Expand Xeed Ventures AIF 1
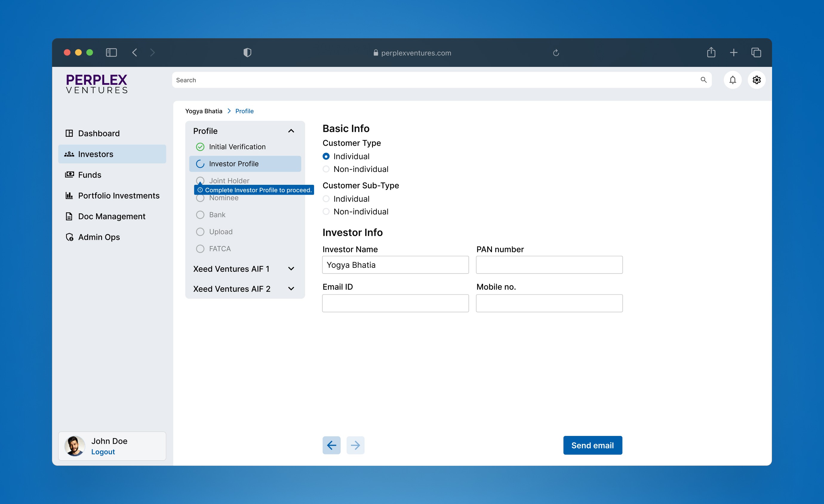 tap(291, 269)
